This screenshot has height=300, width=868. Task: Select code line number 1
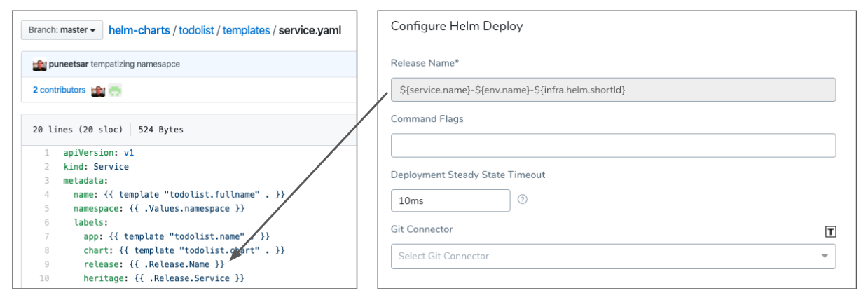pos(46,152)
